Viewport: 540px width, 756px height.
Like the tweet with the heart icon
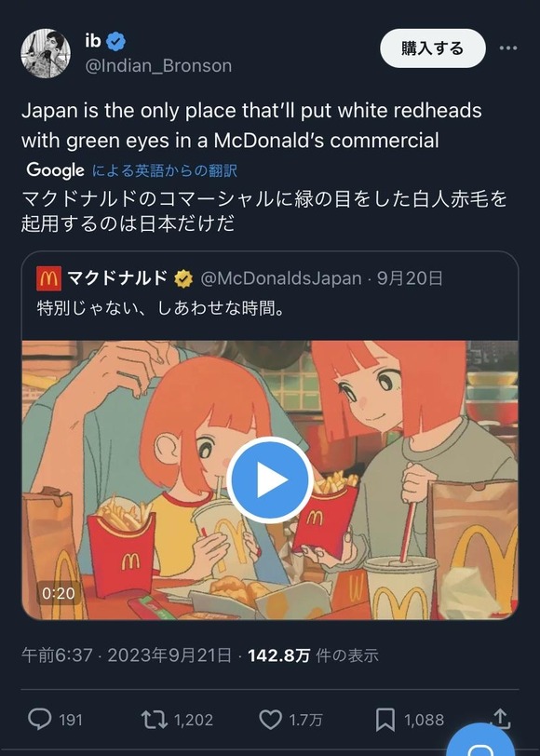pyautogui.click(x=270, y=720)
